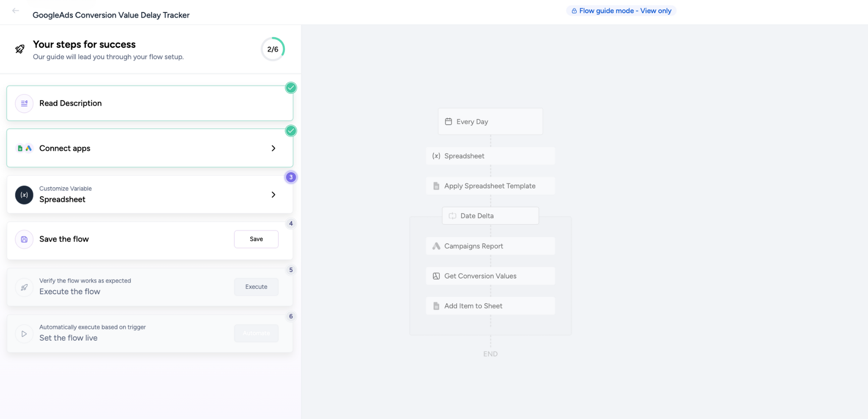Select the Every Day trigger node

(x=490, y=122)
